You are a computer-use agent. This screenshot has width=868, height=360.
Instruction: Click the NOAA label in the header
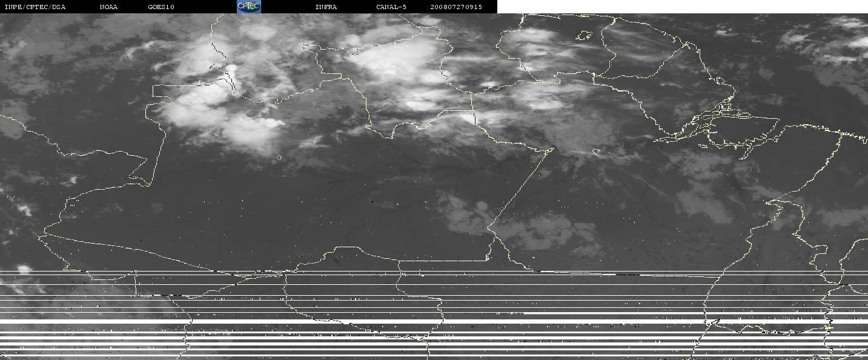tap(109, 7)
